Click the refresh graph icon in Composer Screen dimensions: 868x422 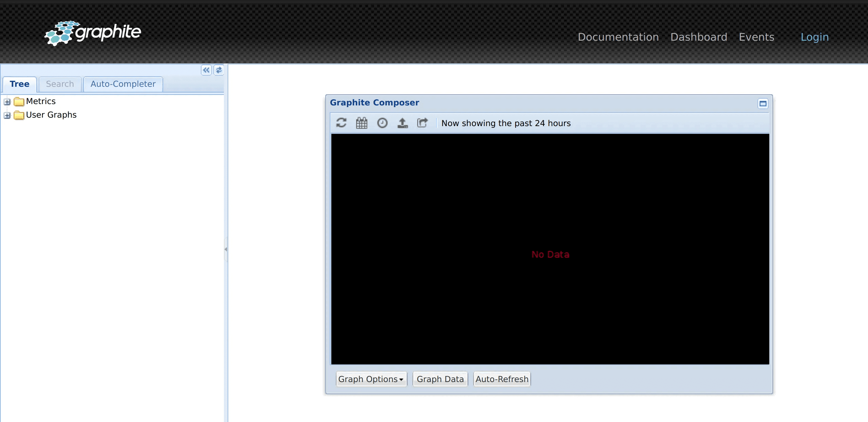(x=341, y=123)
